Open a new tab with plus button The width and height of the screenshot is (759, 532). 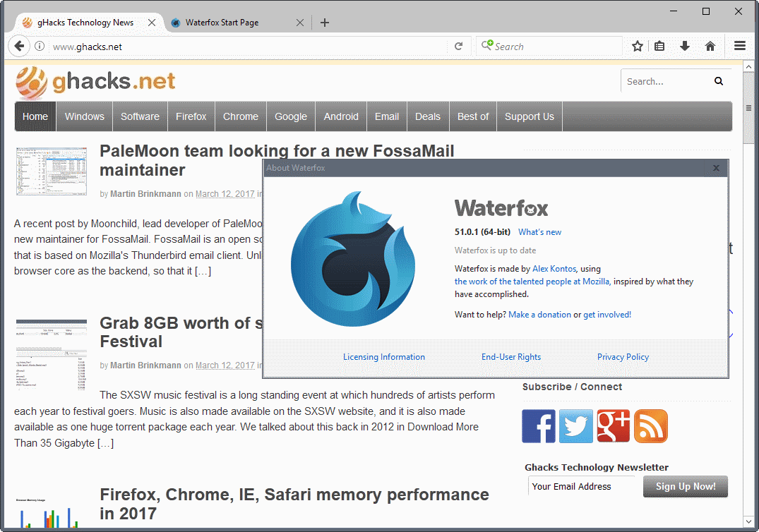pyautogui.click(x=324, y=23)
